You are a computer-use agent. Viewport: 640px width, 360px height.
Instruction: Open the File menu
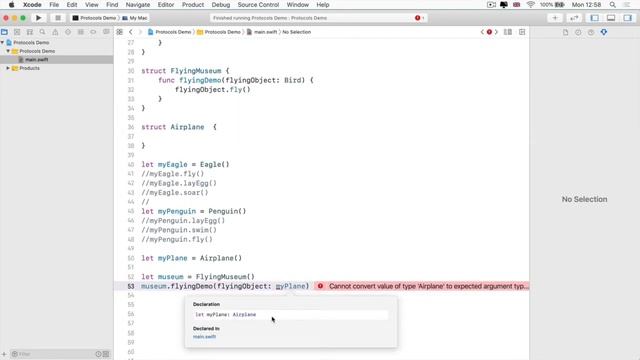[x=54, y=5]
